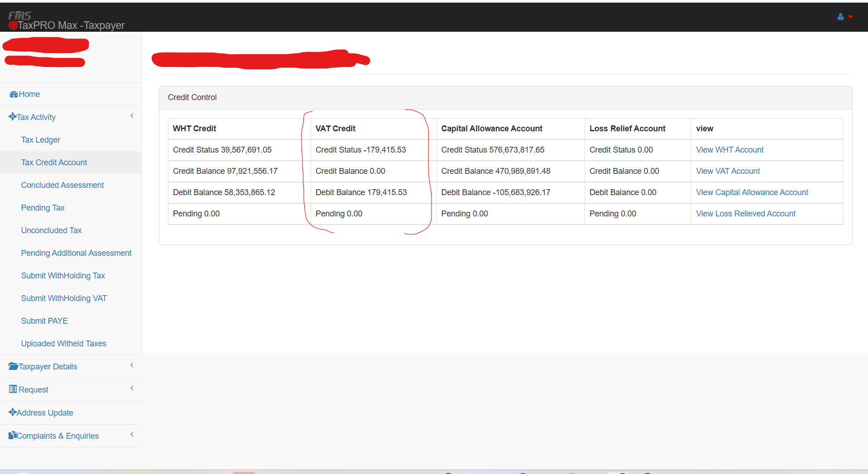The image size is (868, 474).
Task: Click VAT Credit Status -179,415.53 cell
Action: [x=374, y=150]
